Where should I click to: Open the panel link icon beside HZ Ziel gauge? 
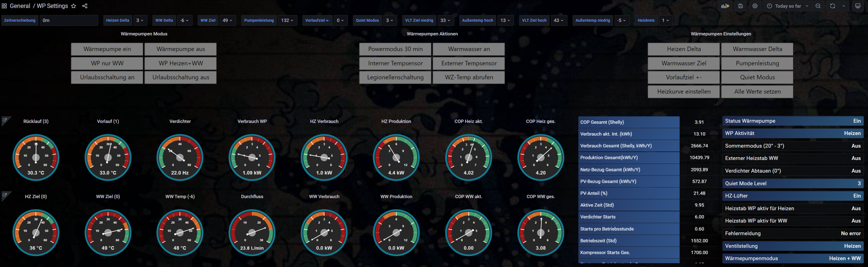pos(5,195)
